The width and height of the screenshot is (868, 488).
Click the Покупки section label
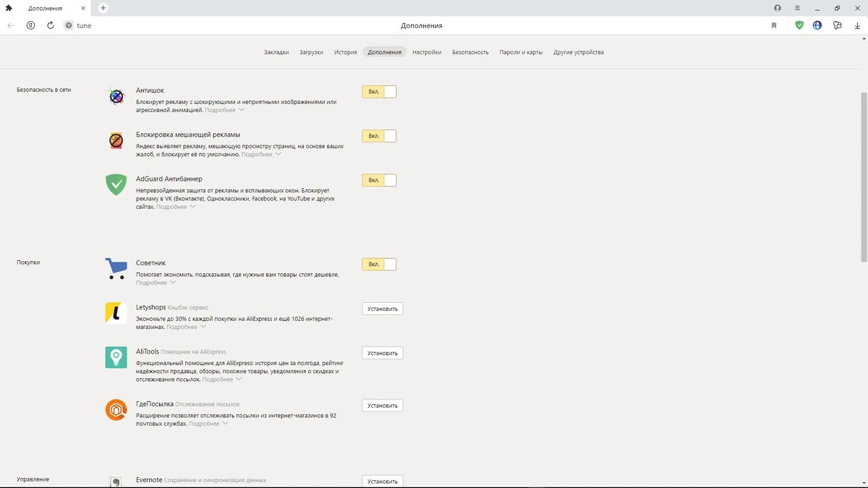[x=28, y=262]
